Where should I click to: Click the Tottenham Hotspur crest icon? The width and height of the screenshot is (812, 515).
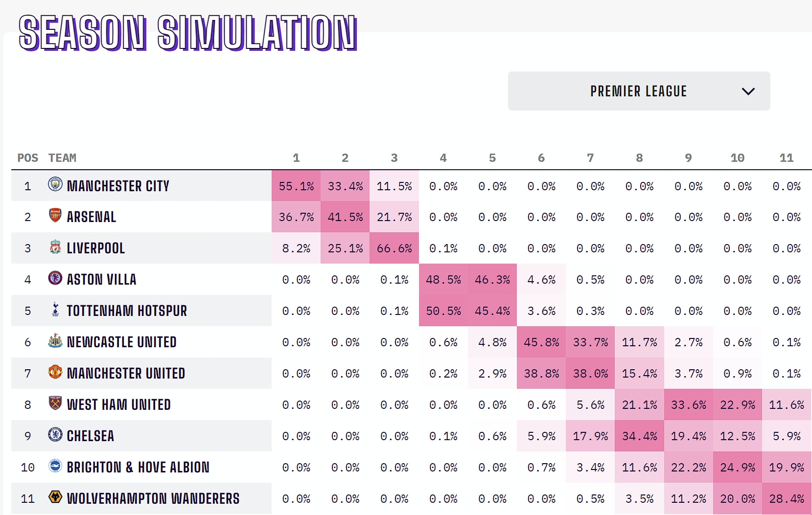pyautogui.click(x=55, y=309)
